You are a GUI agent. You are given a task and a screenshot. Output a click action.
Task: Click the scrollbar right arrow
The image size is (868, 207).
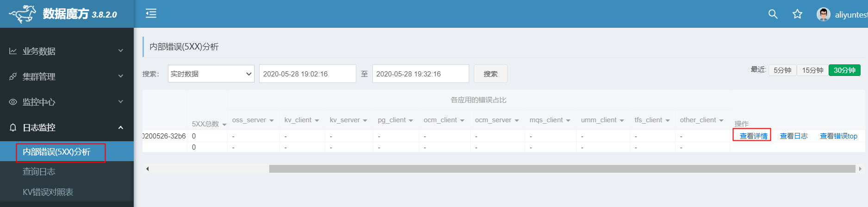click(x=860, y=169)
